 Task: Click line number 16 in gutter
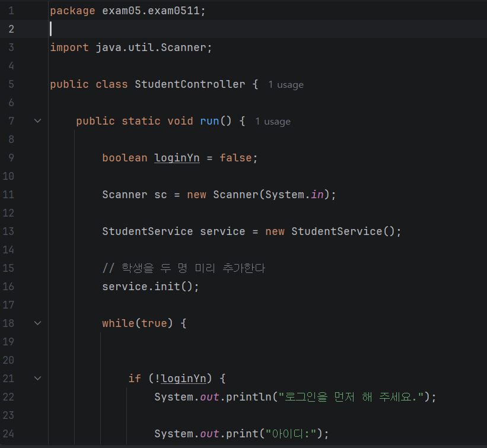(x=8, y=287)
